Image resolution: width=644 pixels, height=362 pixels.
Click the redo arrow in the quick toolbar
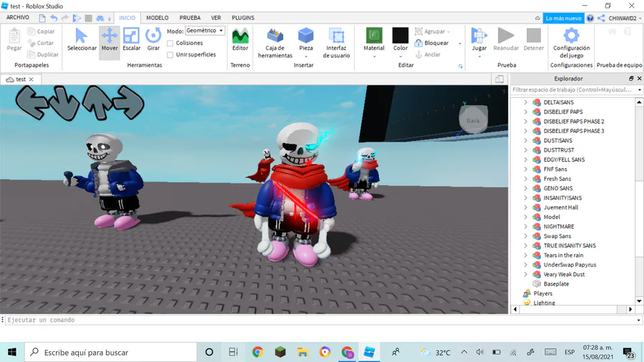pos(65,18)
